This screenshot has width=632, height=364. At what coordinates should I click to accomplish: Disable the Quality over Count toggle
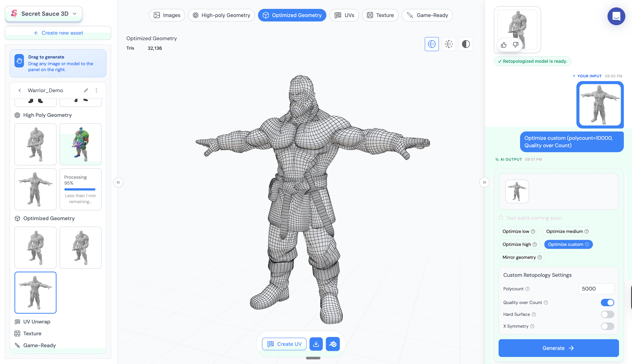608,303
